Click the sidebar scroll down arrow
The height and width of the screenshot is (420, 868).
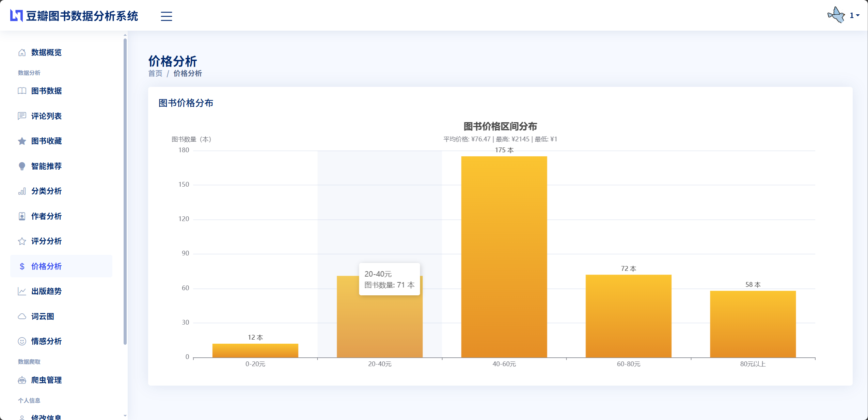tap(125, 416)
